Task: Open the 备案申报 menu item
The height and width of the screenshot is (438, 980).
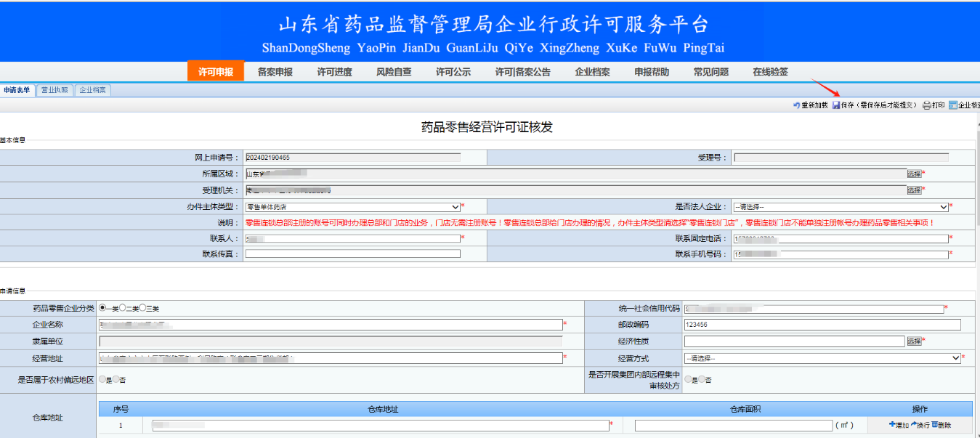Action: [275, 72]
